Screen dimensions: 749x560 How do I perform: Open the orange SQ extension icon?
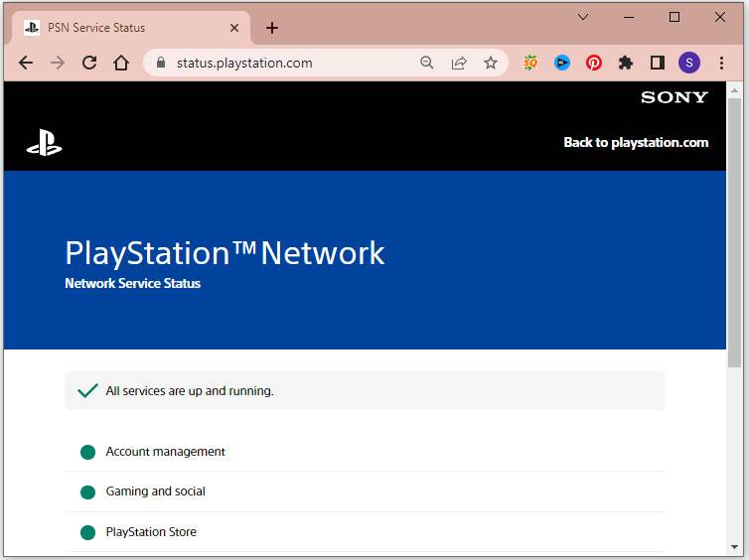click(x=530, y=63)
